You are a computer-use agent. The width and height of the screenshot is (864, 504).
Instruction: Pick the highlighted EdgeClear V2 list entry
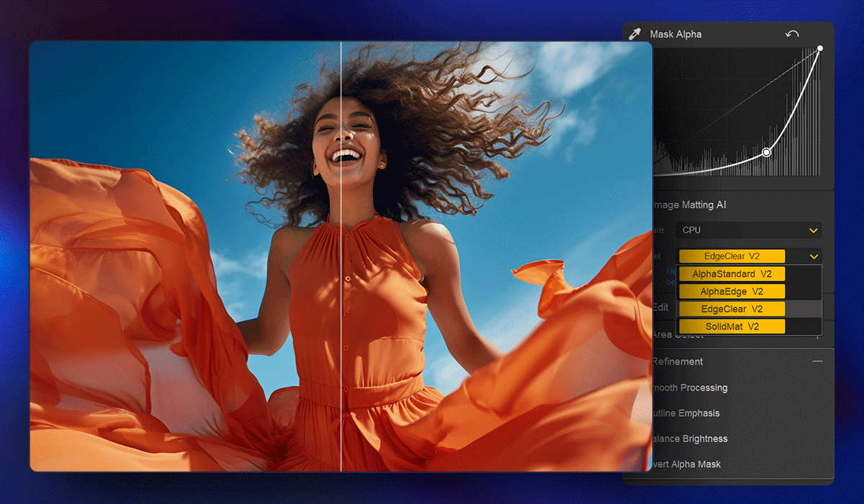coord(732,309)
